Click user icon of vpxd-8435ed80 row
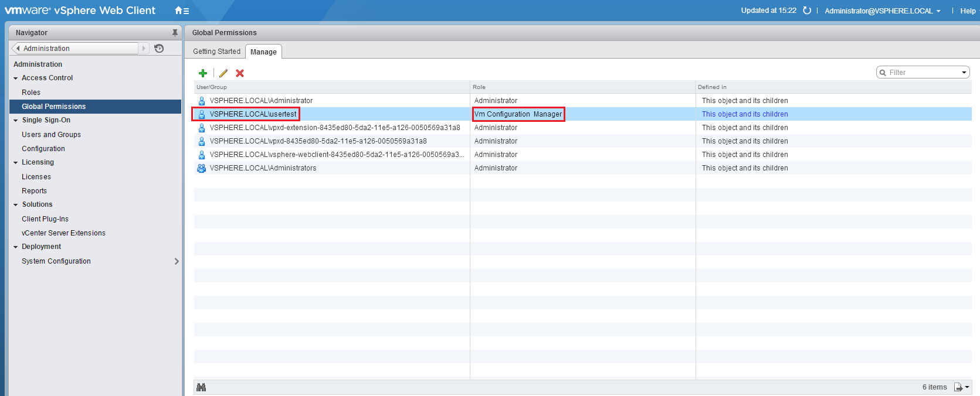The height and width of the screenshot is (396, 980). pyautogui.click(x=202, y=141)
